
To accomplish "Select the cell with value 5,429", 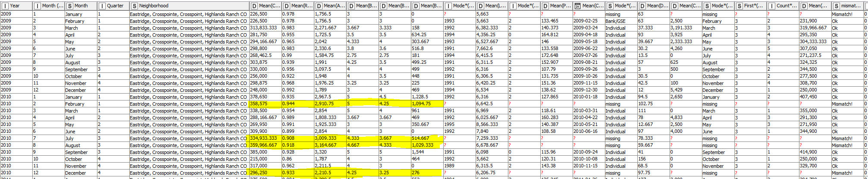I will pyautogui.click(x=686, y=90).
